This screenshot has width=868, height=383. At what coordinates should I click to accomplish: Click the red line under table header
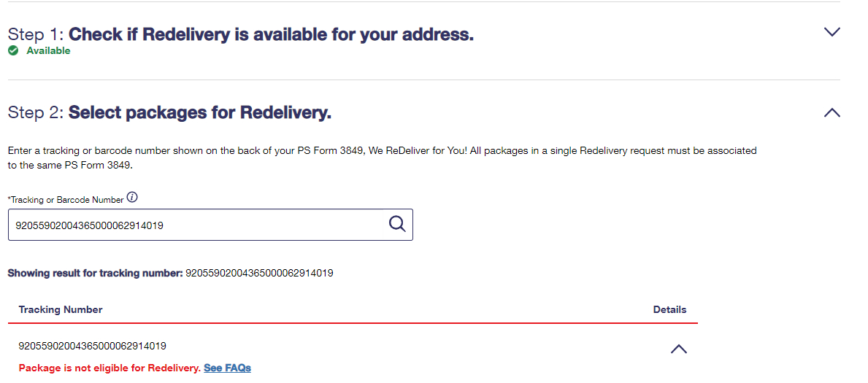pyautogui.click(x=353, y=322)
